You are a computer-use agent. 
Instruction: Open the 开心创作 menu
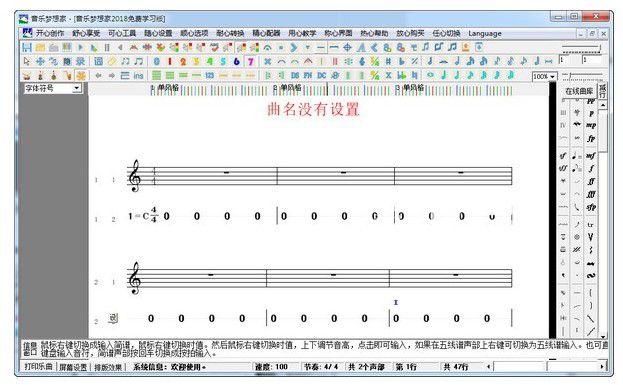50,33
